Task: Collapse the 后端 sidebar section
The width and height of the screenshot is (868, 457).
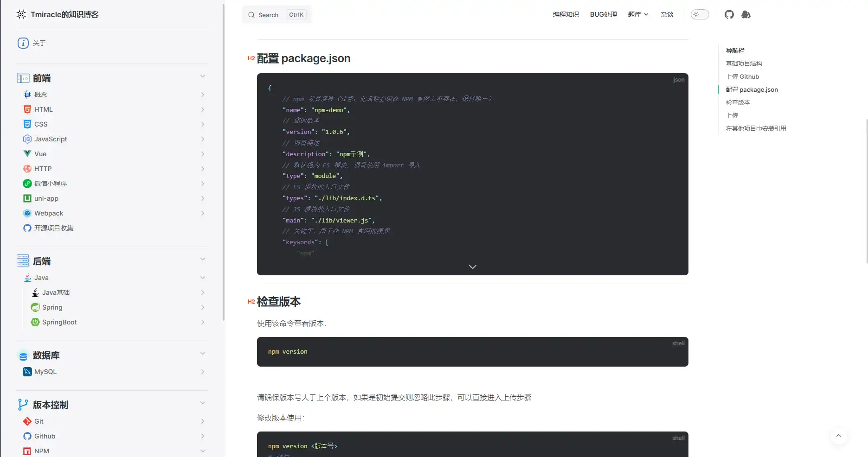Action: [x=203, y=259]
